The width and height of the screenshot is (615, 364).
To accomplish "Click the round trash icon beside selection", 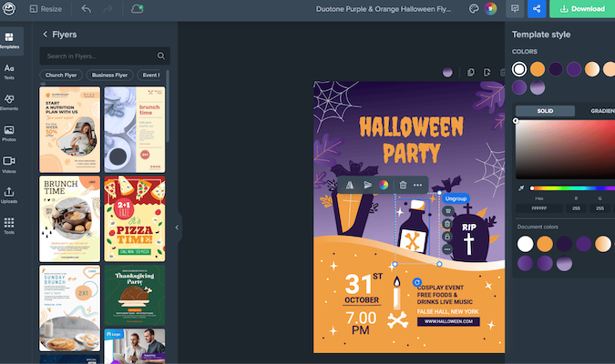I will (x=447, y=224).
